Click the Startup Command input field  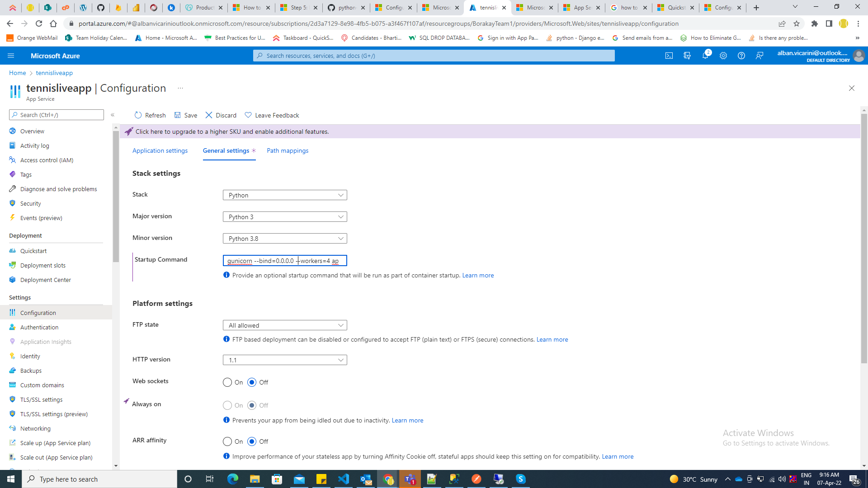pyautogui.click(x=285, y=261)
